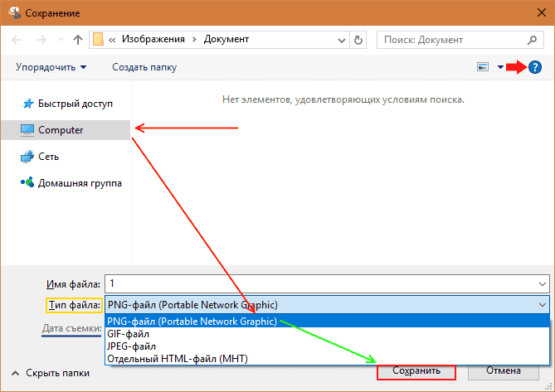Screen dimensions: 555x392
Task: Click Создать папку button
Action: pos(144,67)
